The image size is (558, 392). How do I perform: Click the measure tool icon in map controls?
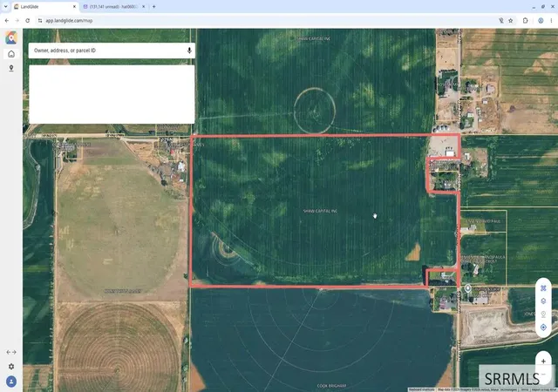(543, 288)
